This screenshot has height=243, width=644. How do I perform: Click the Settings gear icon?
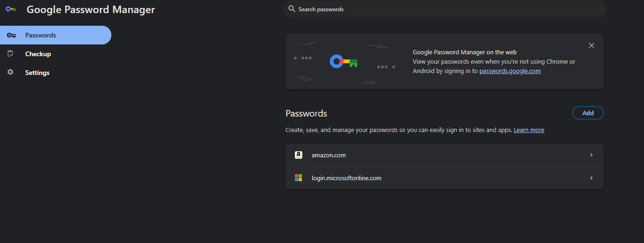click(x=11, y=72)
